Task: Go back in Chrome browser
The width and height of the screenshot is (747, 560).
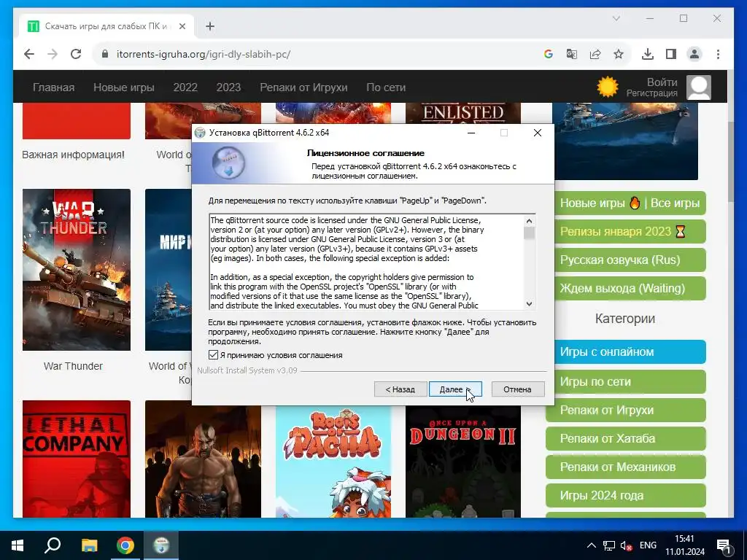Action: 29,54
